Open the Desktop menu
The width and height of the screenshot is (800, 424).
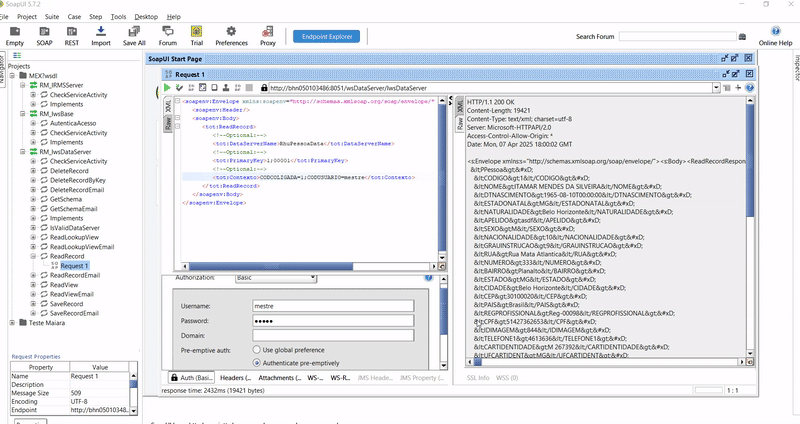click(x=146, y=16)
